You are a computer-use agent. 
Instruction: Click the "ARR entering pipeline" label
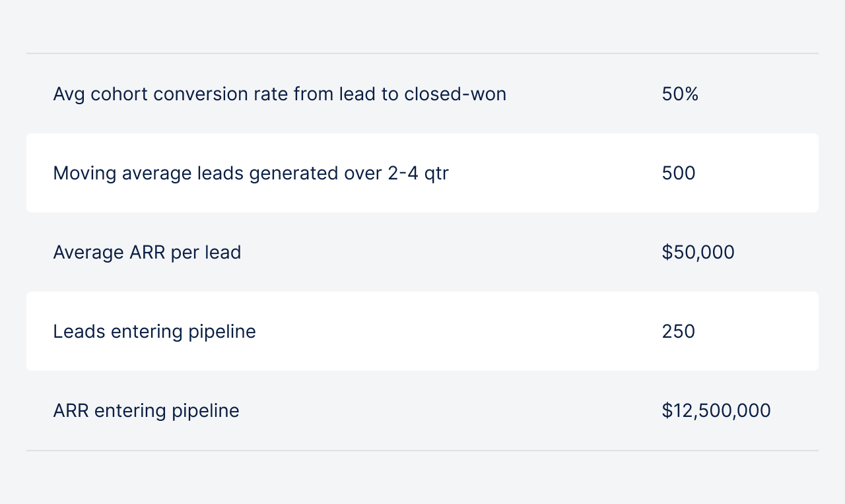[146, 411]
